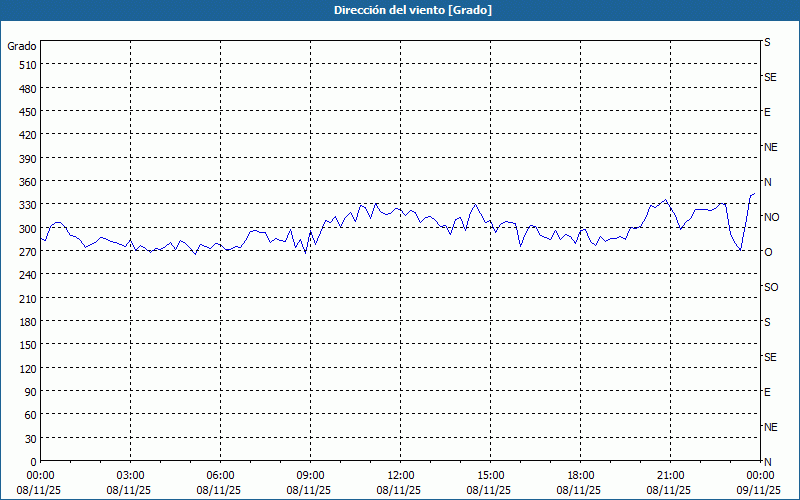Screen dimensions: 800x500
Task: Select the 06:00 time label
Action: point(220,476)
